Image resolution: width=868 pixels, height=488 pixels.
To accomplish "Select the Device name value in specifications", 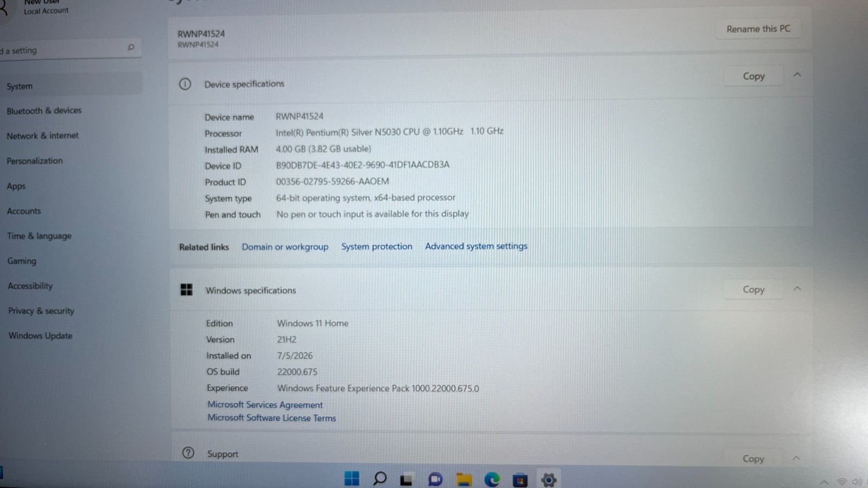I will coord(299,116).
